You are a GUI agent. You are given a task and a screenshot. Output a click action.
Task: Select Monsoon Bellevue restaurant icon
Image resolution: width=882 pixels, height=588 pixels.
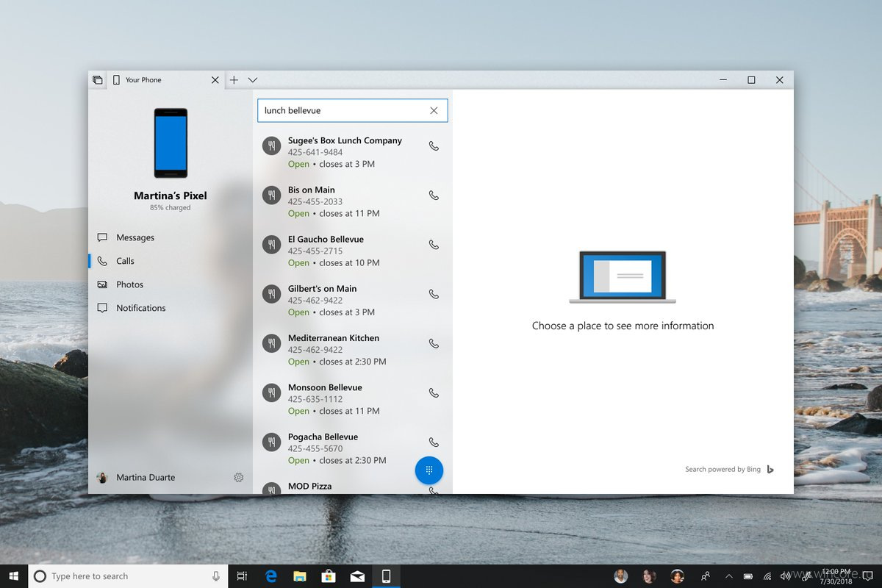(272, 392)
